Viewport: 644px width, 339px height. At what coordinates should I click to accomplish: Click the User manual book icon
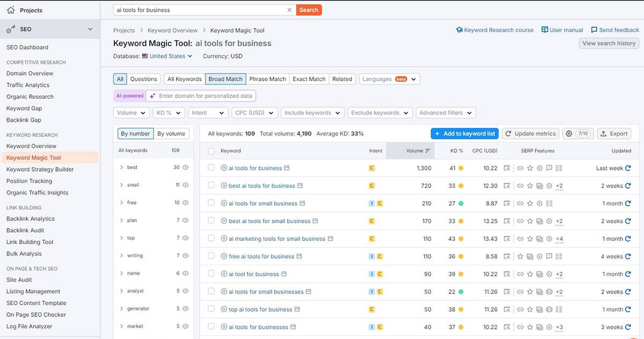coord(545,30)
